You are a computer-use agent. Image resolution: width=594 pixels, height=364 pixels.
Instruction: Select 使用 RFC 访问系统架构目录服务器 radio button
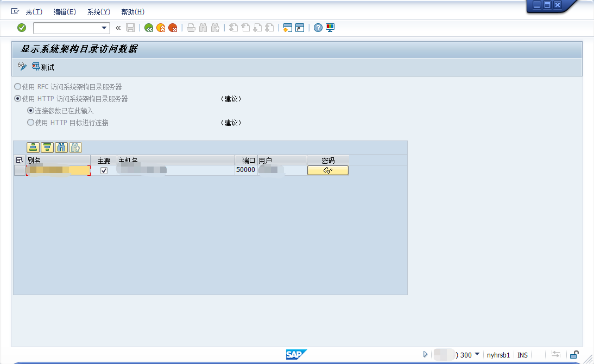tap(17, 87)
